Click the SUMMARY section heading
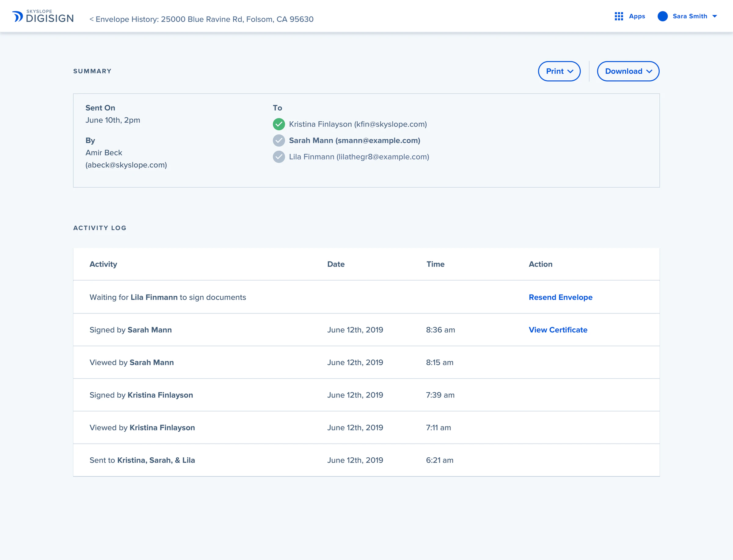This screenshot has height=560, width=733. click(x=92, y=71)
